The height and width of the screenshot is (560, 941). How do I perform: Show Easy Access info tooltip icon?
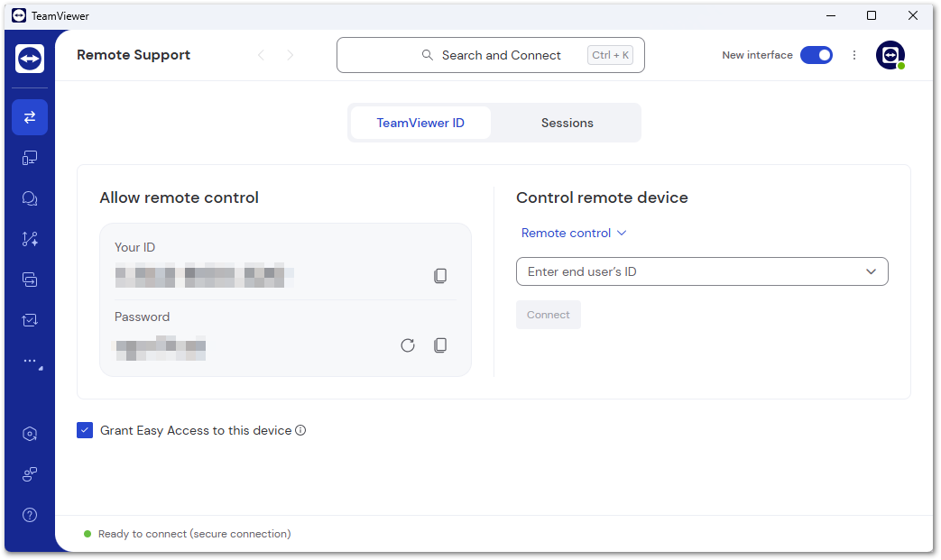coord(300,430)
